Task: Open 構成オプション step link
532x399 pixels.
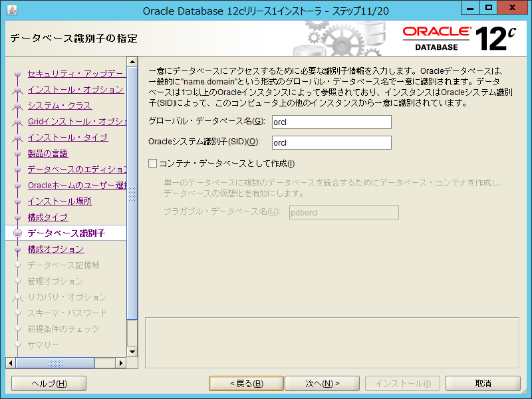Action: 56,249
